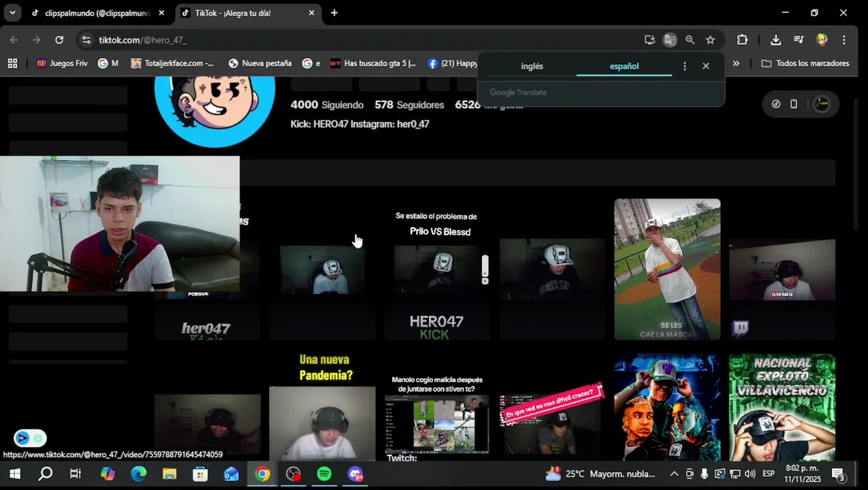This screenshot has width=868, height=490.
Task: Open the 4000 Siguiendo list
Action: pos(327,105)
